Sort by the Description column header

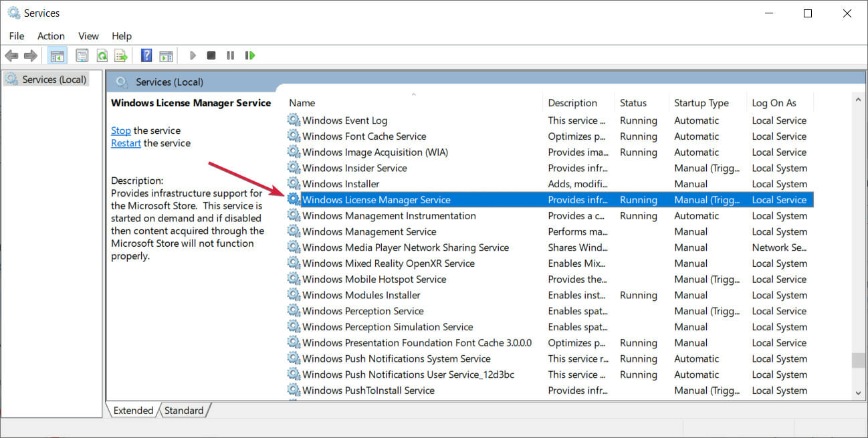(572, 103)
